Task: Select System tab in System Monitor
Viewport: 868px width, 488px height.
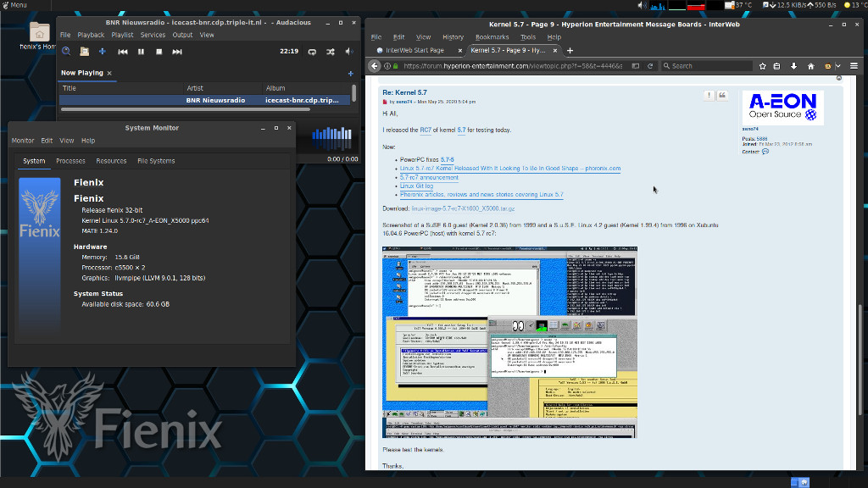Action: (34, 161)
